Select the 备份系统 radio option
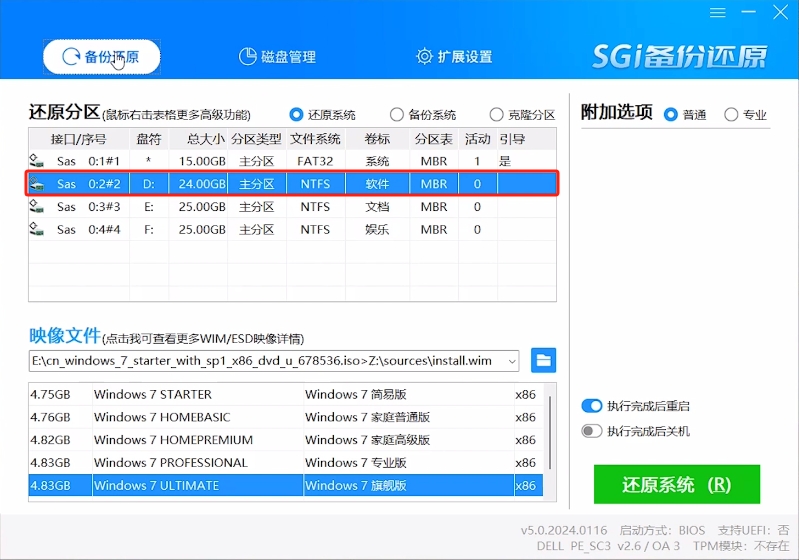Image resolution: width=799 pixels, height=560 pixels. 422,115
